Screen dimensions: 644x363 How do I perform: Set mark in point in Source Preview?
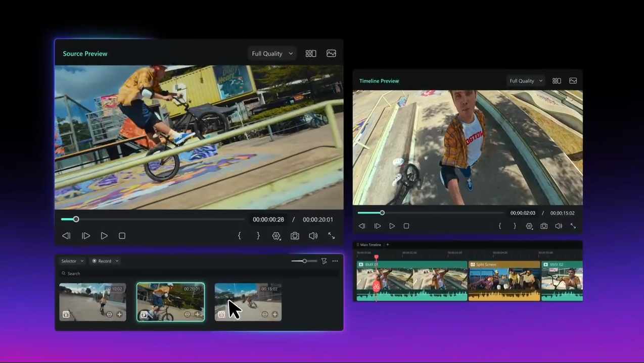click(240, 236)
